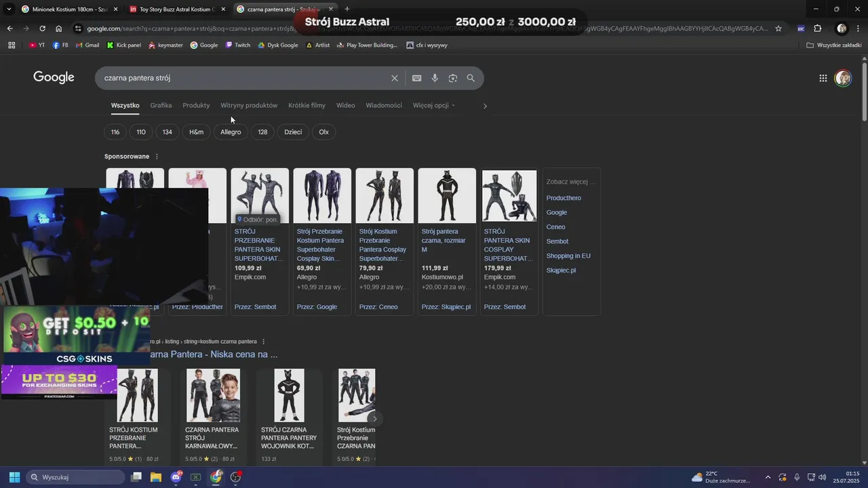Apply the Allegro filter chip
868x488 pixels.
pyautogui.click(x=231, y=132)
